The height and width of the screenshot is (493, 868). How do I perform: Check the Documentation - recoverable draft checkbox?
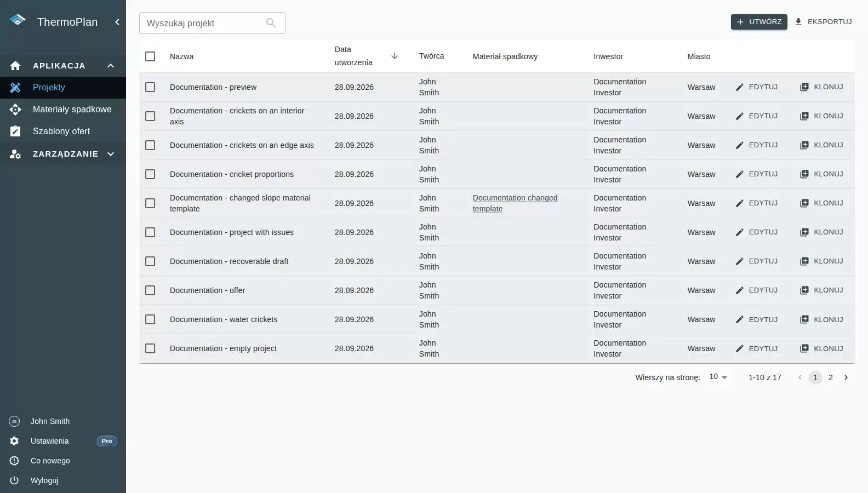(150, 261)
